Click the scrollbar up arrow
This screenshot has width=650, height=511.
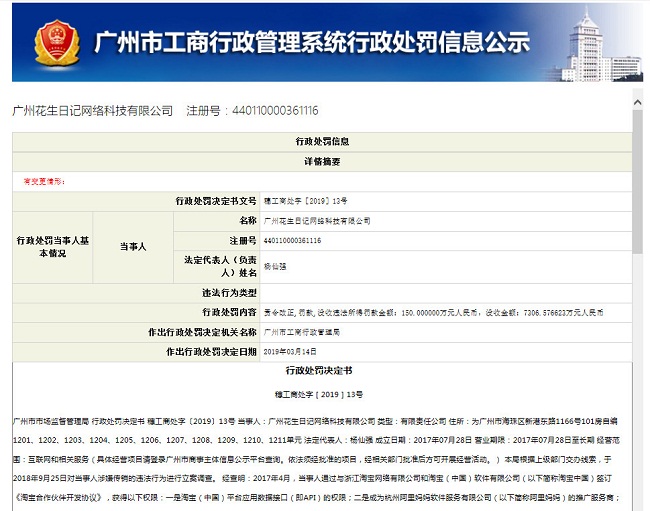pyautogui.click(x=638, y=102)
